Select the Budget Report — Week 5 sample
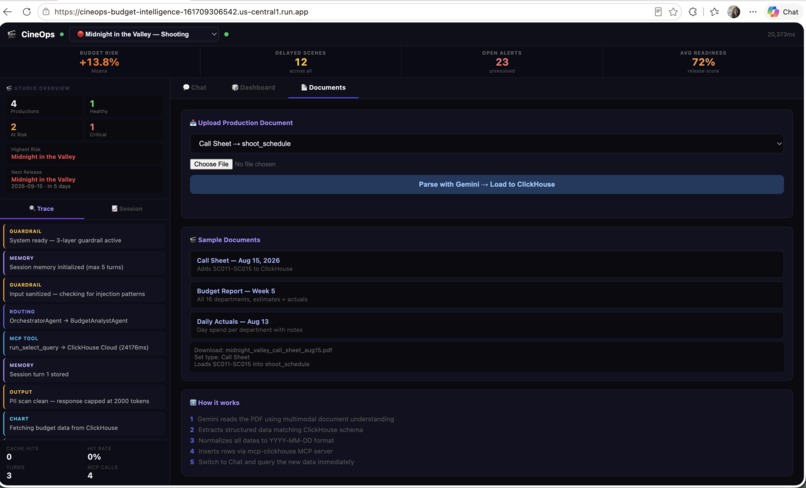The height and width of the screenshot is (488, 806). (487, 294)
